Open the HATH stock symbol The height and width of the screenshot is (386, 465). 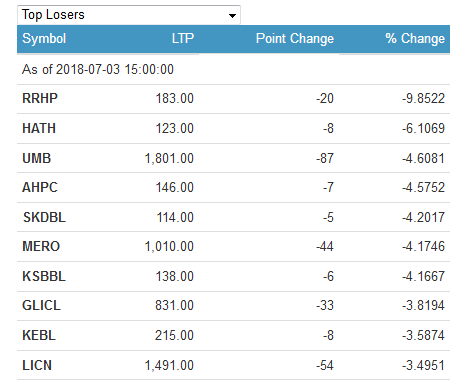(x=39, y=128)
